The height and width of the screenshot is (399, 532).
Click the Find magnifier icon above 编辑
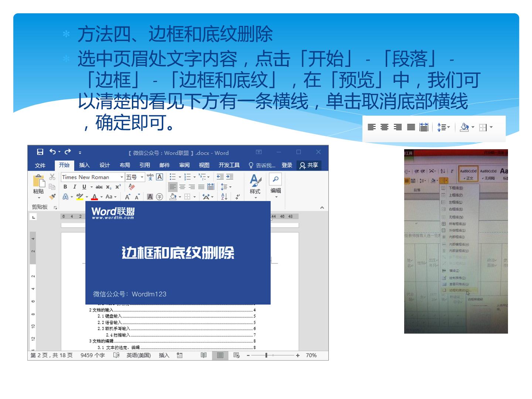point(276,179)
